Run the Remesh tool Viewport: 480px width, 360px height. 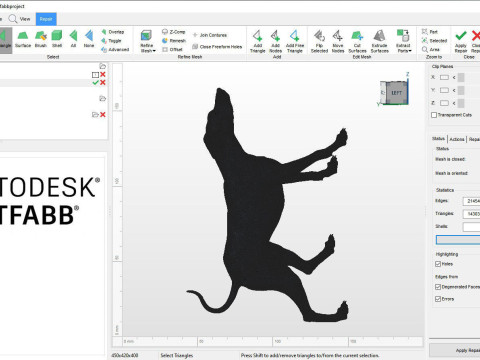point(174,41)
